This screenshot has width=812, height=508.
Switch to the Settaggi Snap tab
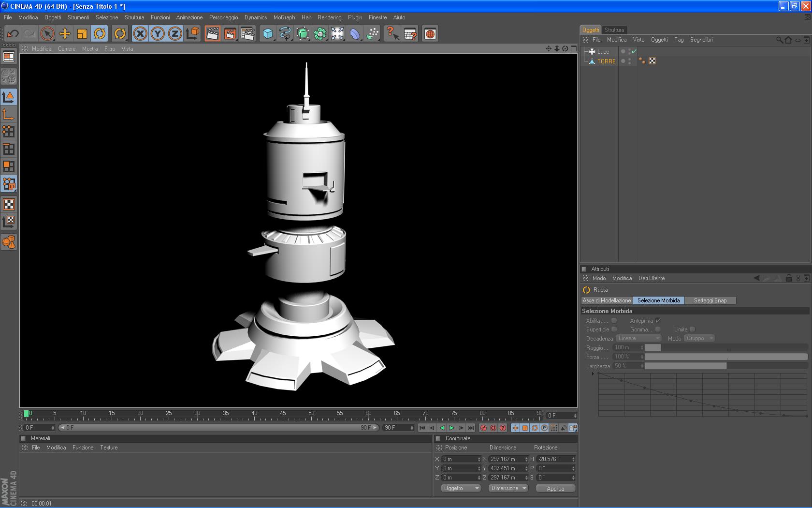coord(710,300)
